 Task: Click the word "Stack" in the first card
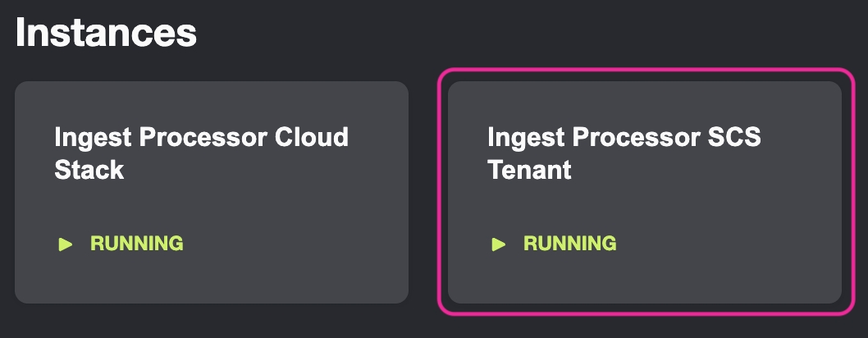point(89,170)
